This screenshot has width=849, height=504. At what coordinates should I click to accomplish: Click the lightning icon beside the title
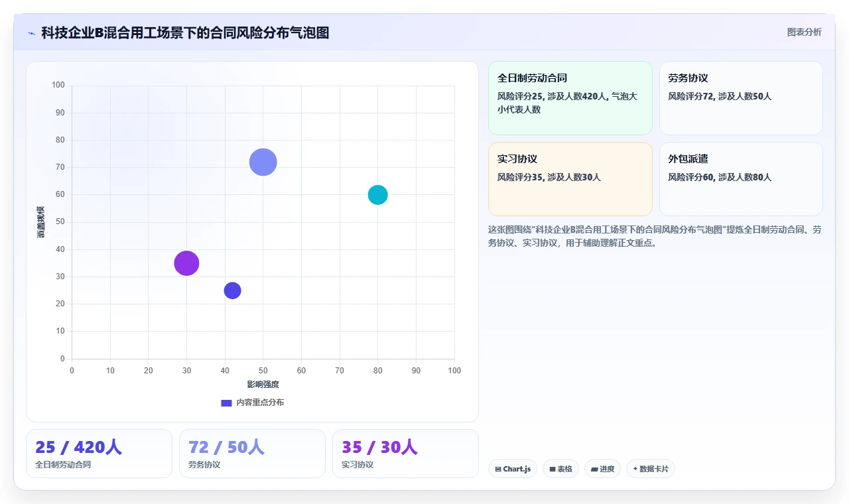tap(32, 33)
